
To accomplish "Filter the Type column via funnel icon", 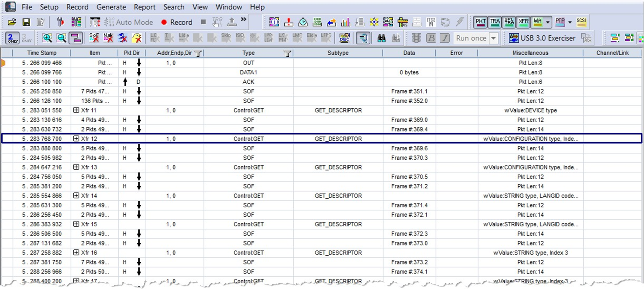I will pyautogui.click(x=287, y=53).
